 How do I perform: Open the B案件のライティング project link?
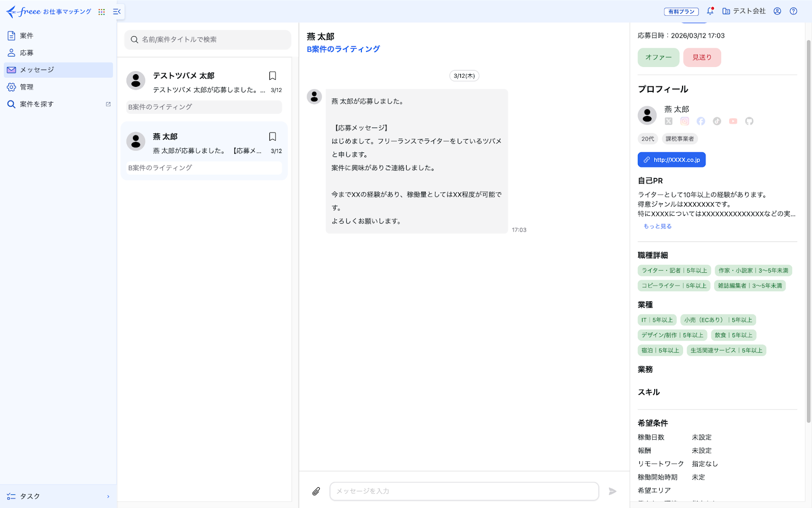coord(343,49)
